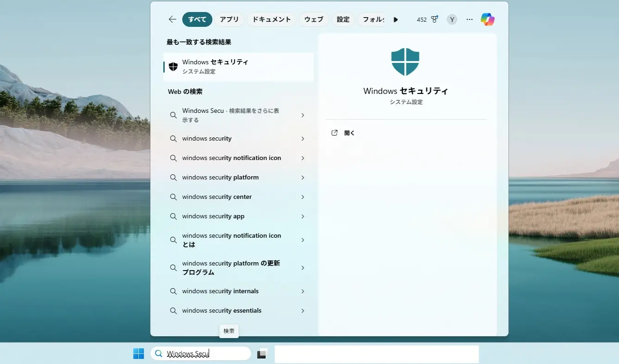Click the 452 rewards points count
The height and width of the screenshot is (364, 619).
point(421,19)
